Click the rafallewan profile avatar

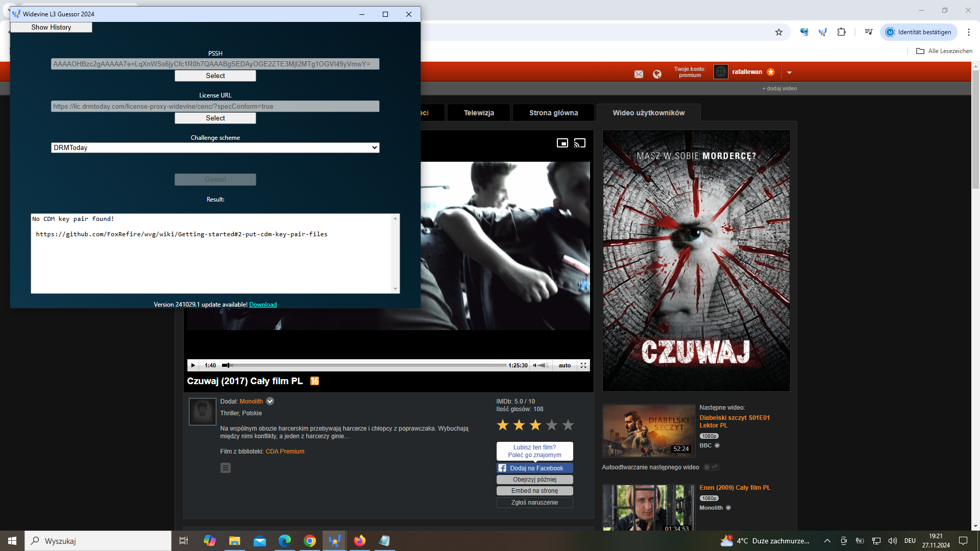[x=721, y=72]
